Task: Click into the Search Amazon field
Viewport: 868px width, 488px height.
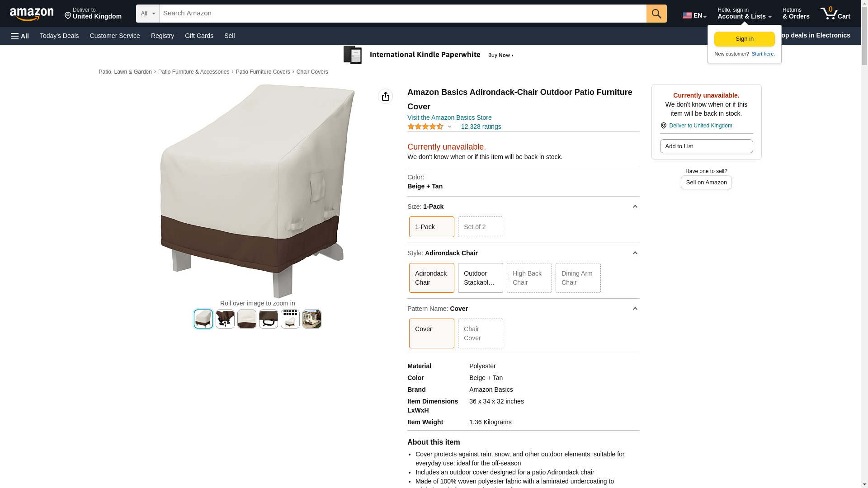Action: (402, 14)
